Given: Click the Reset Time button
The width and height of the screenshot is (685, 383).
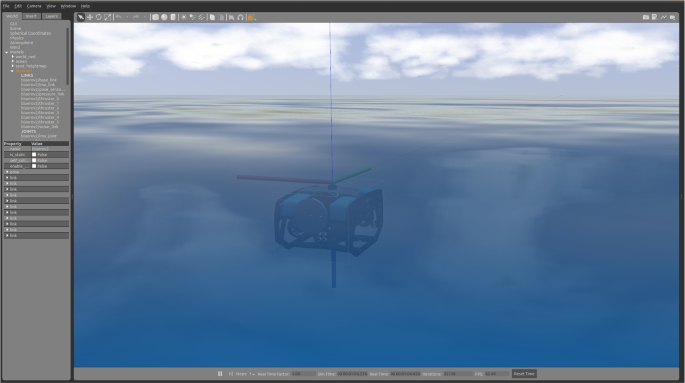Looking at the screenshot, I should (x=524, y=374).
